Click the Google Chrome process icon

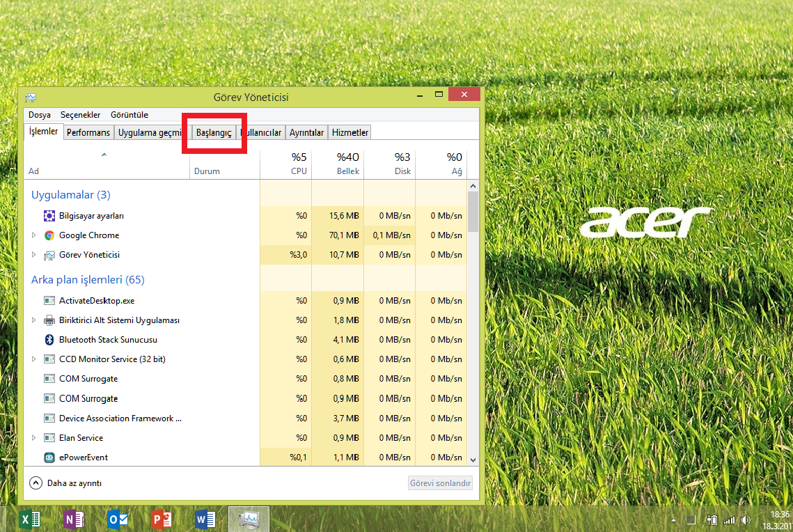pos(49,235)
